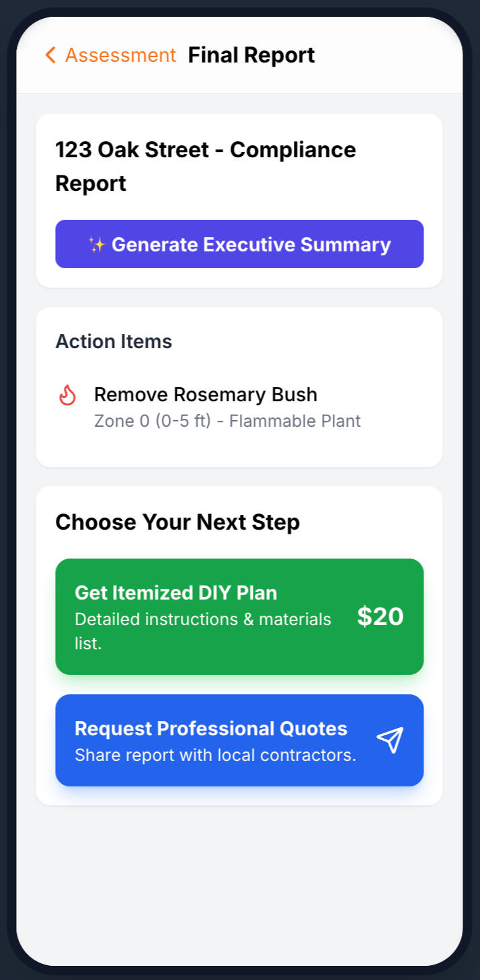Click the 'Get Itemized DIY Plan' title text

(176, 593)
